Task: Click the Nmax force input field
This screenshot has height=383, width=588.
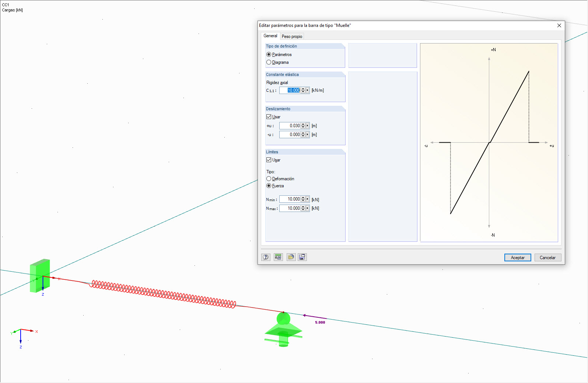Action: tap(290, 208)
